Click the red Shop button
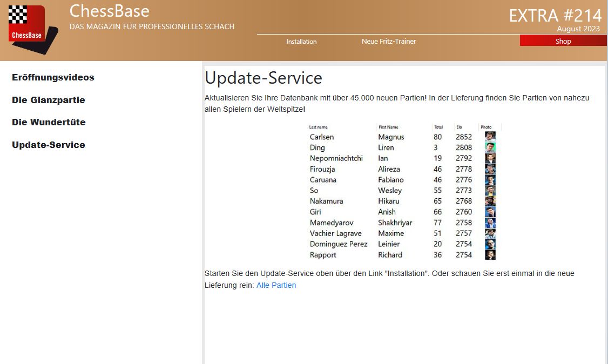 point(563,42)
